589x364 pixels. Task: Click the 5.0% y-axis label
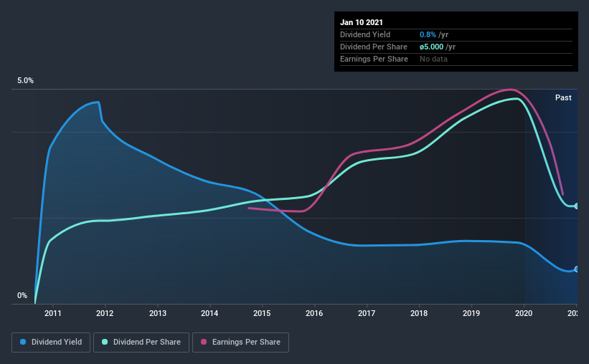(26, 81)
